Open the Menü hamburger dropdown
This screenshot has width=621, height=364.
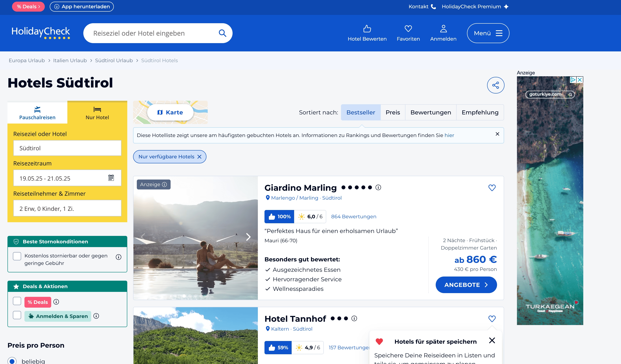pyautogui.click(x=488, y=33)
